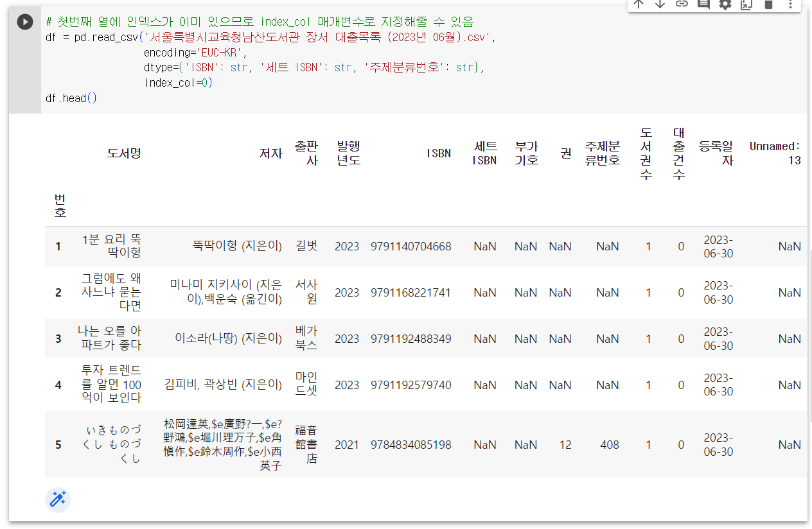Open more cell actions three-dot menu
This screenshot has height=529, width=812.
pos(790,4)
